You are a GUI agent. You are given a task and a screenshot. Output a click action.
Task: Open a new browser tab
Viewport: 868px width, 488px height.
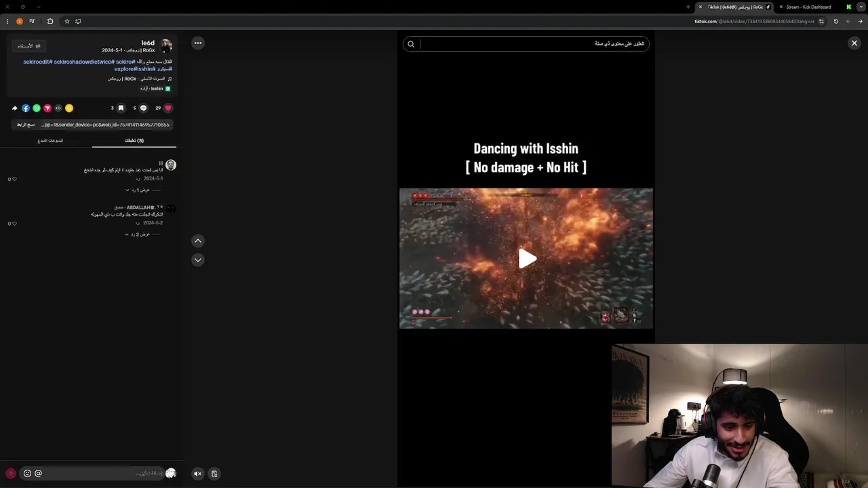coord(688,7)
